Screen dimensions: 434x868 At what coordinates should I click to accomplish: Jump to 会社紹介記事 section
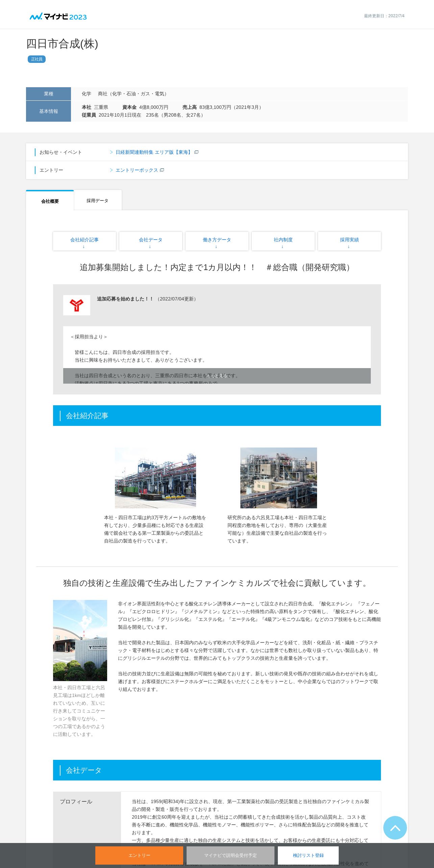pos(85,241)
